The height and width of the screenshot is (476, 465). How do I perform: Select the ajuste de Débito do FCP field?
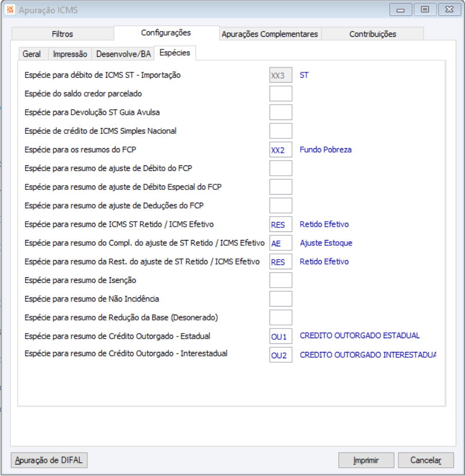pyautogui.click(x=280, y=168)
